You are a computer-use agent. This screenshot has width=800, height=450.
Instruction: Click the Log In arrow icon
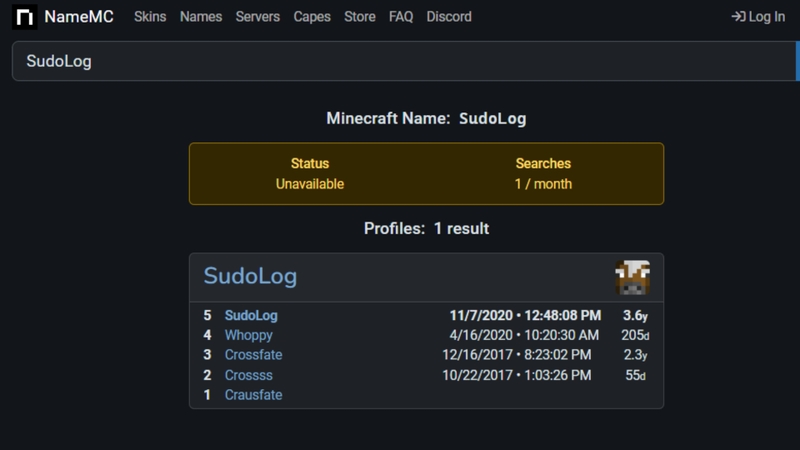point(738,17)
